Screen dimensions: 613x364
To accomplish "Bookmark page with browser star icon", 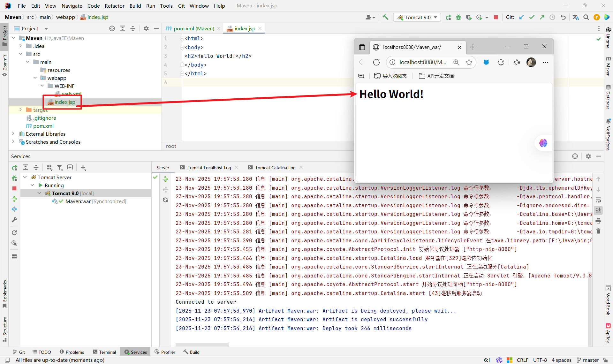I will (469, 62).
